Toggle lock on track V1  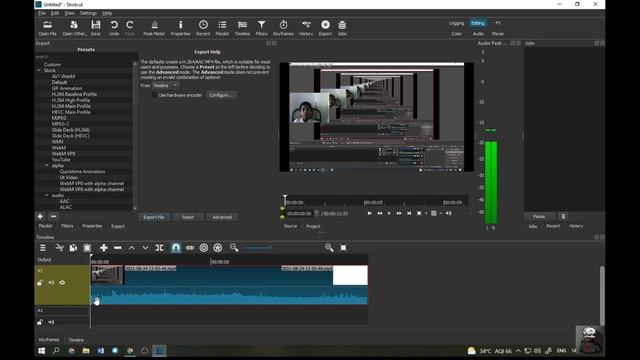point(40,282)
